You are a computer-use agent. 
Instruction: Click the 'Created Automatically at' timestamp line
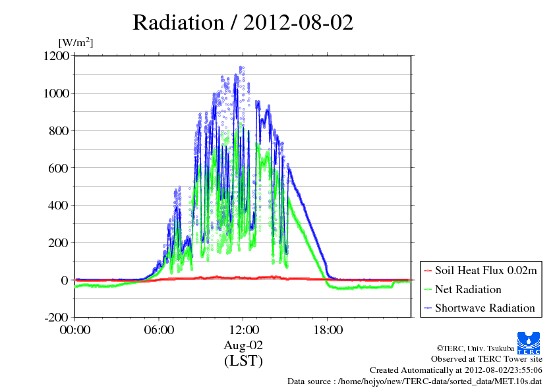[x=456, y=370]
